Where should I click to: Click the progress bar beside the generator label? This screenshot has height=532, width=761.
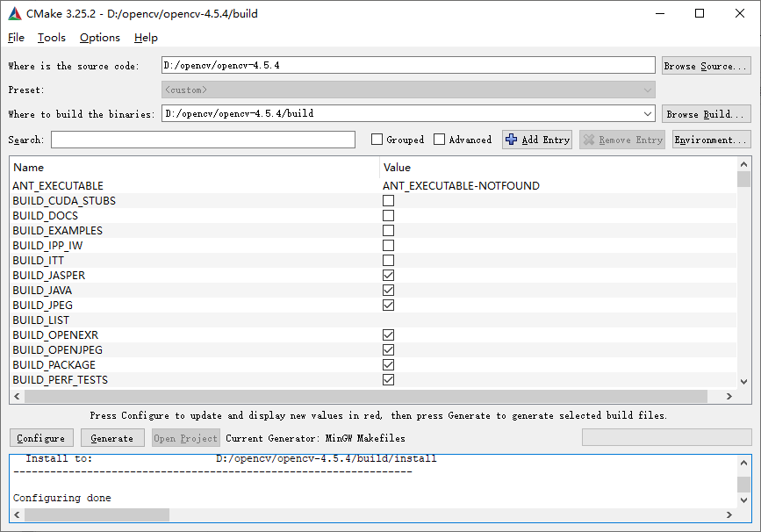point(667,437)
